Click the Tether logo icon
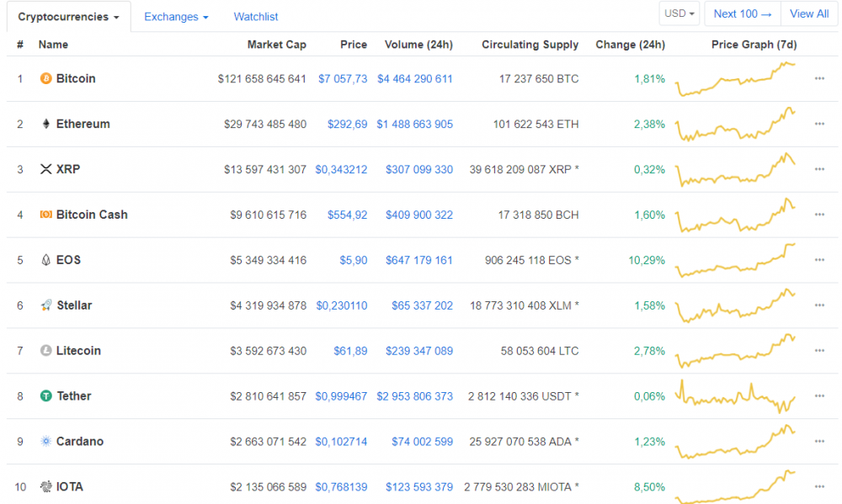 [46, 396]
